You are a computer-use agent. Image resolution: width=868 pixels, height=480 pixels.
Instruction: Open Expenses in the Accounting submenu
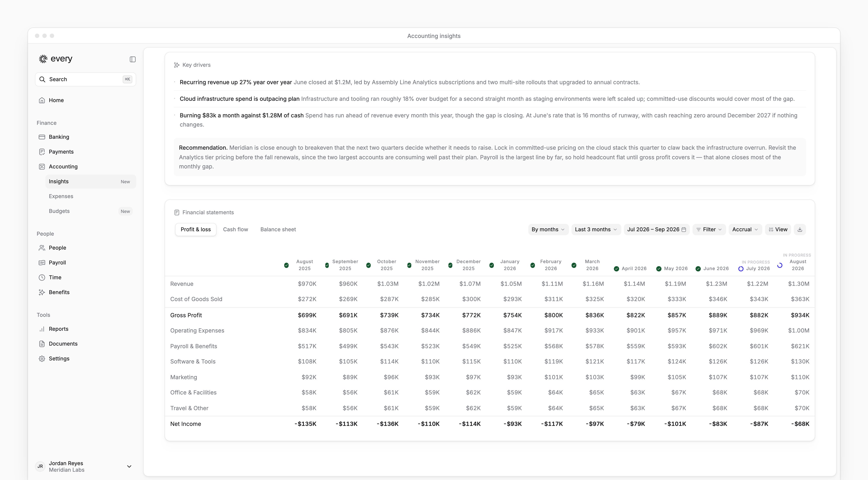click(91, 196)
